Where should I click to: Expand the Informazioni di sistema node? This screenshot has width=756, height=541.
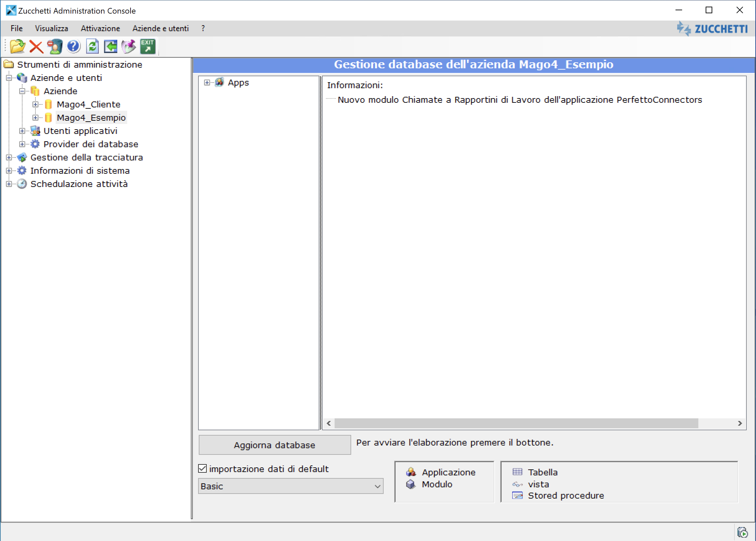[9, 171]
